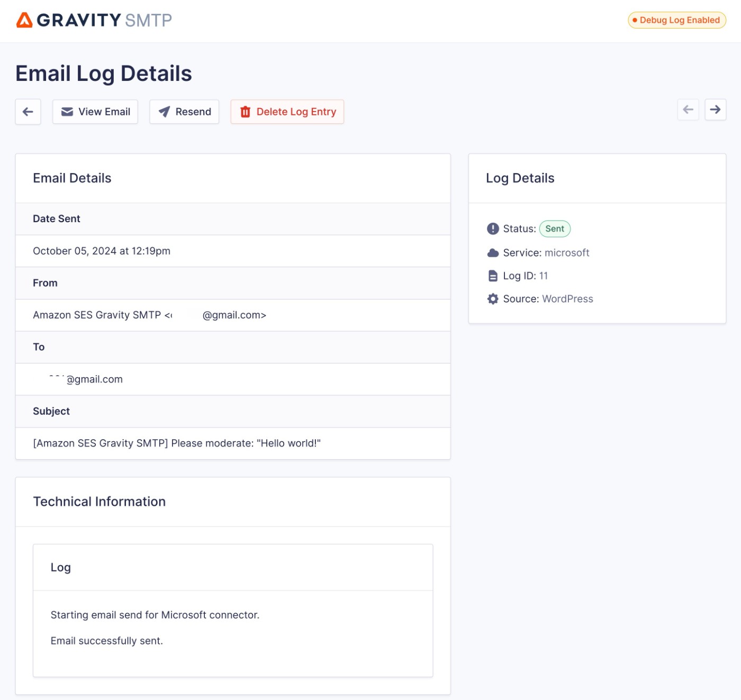Go back using the left arrow button
The image size is (741, 700).
(28, 112)
